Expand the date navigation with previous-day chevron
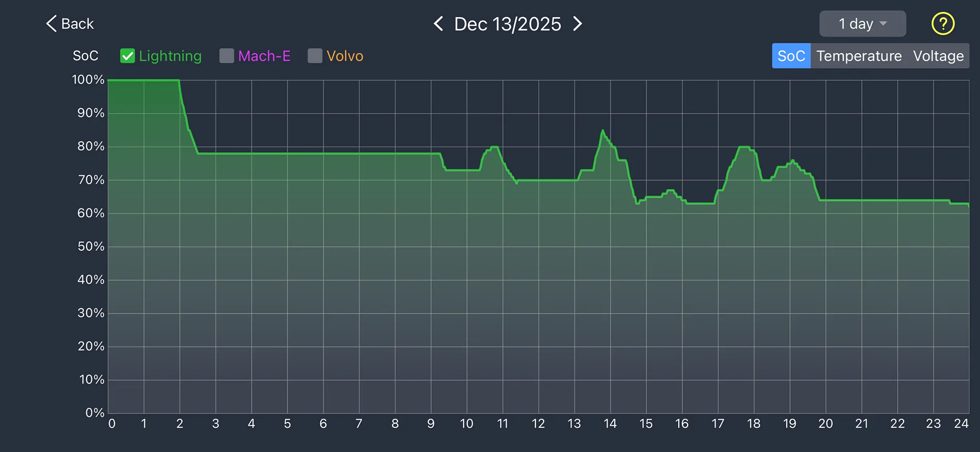Viewport: 980px width, 452px height. coord(439,24)
